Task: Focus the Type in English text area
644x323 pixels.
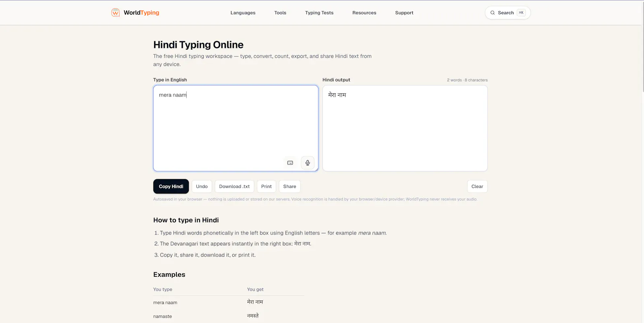Action: [x=235, y=128]
